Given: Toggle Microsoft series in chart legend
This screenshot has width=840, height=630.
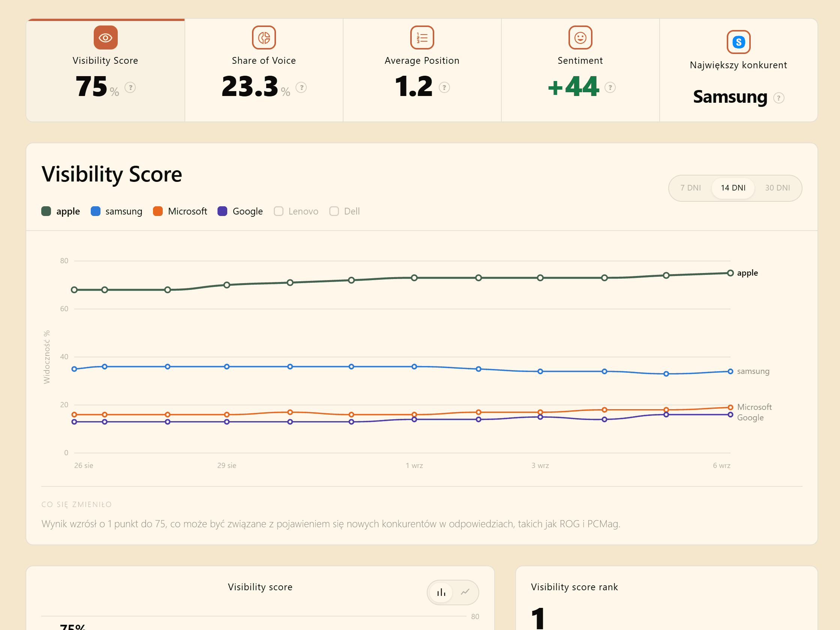Looking at the screenshot, I should (180, 211).
